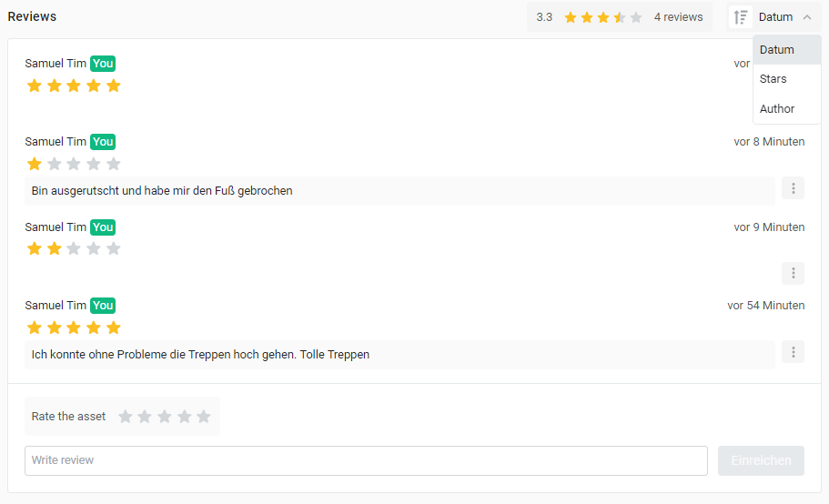Rate the asset five stars
This screenshot has width=829, height=504.
(x=204, y=417)
